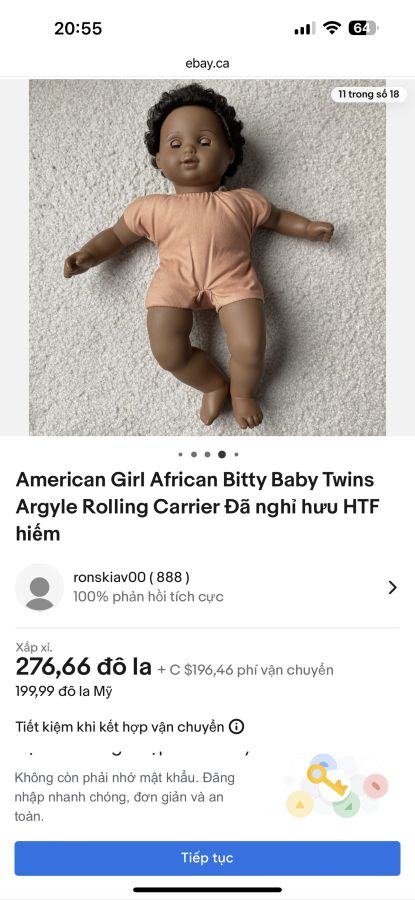Tap the Tiếp tục button
This screenshot has height=900, width=415.
207,858
